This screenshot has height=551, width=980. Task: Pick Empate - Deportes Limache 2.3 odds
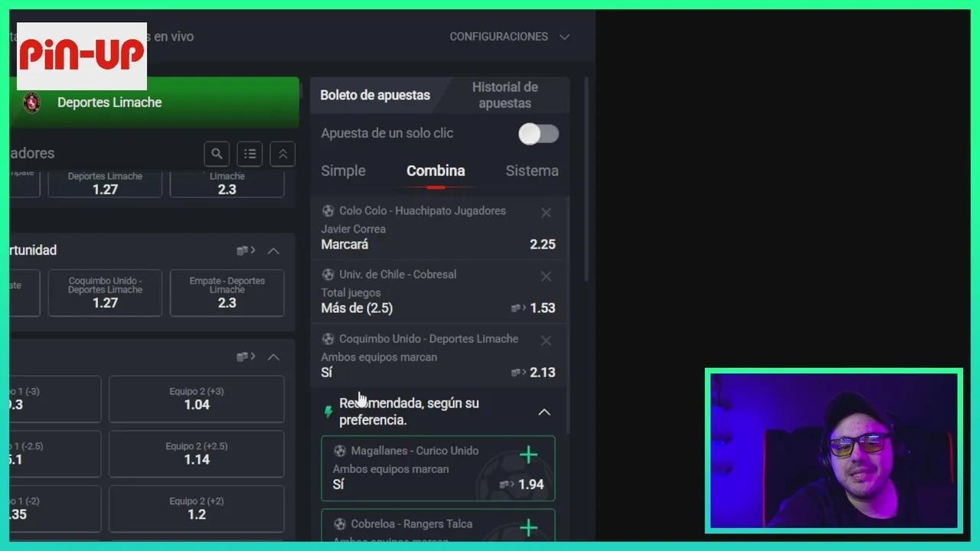[227, 292]
